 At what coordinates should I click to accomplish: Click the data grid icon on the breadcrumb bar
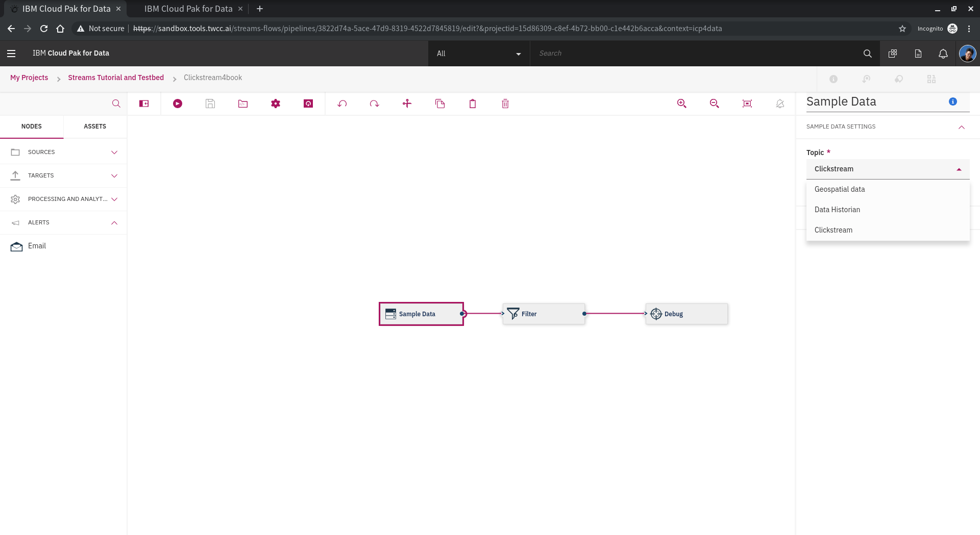pos(932,79)
